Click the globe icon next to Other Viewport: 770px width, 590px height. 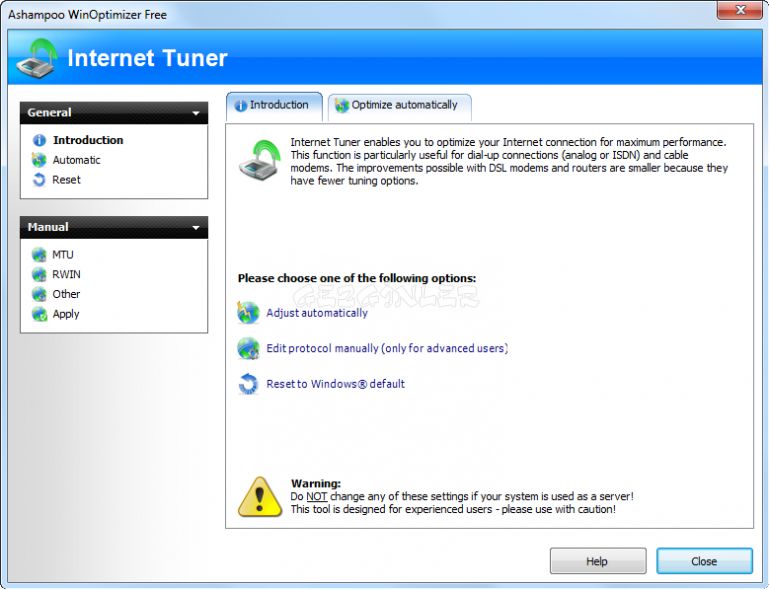click(x=39, y=294)
